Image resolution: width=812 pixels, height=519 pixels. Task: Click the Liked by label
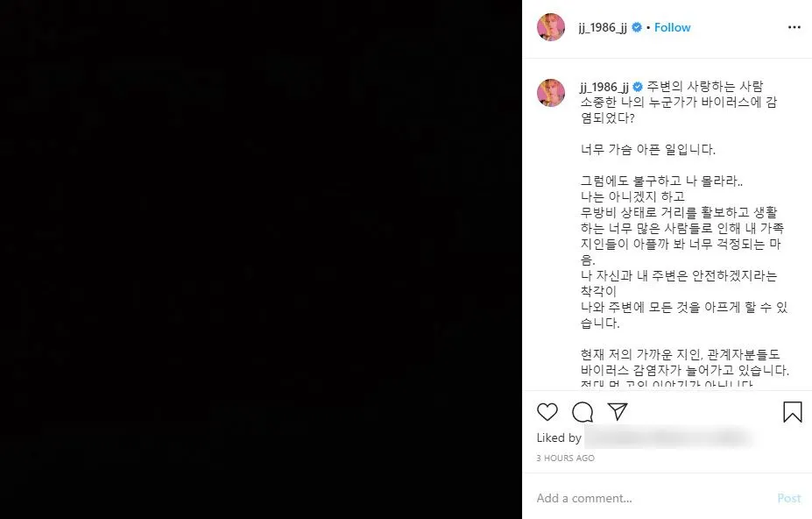point(559,437)
